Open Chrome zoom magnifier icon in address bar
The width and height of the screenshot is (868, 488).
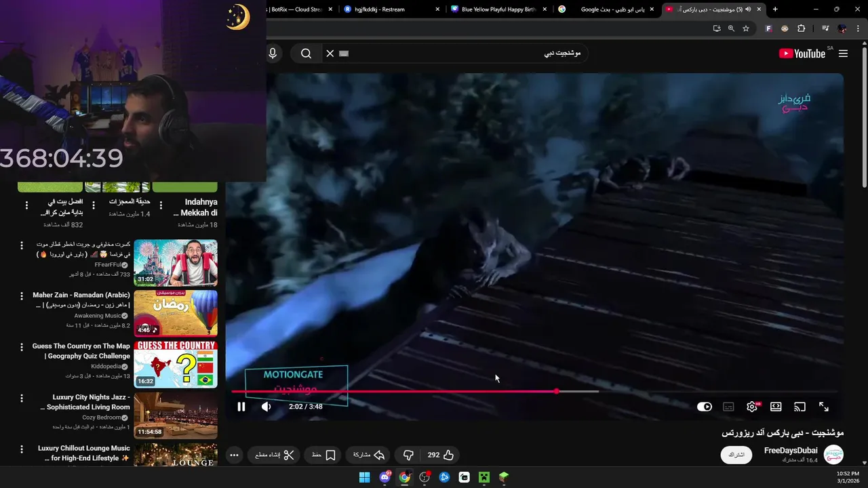[x=731, y=28]
